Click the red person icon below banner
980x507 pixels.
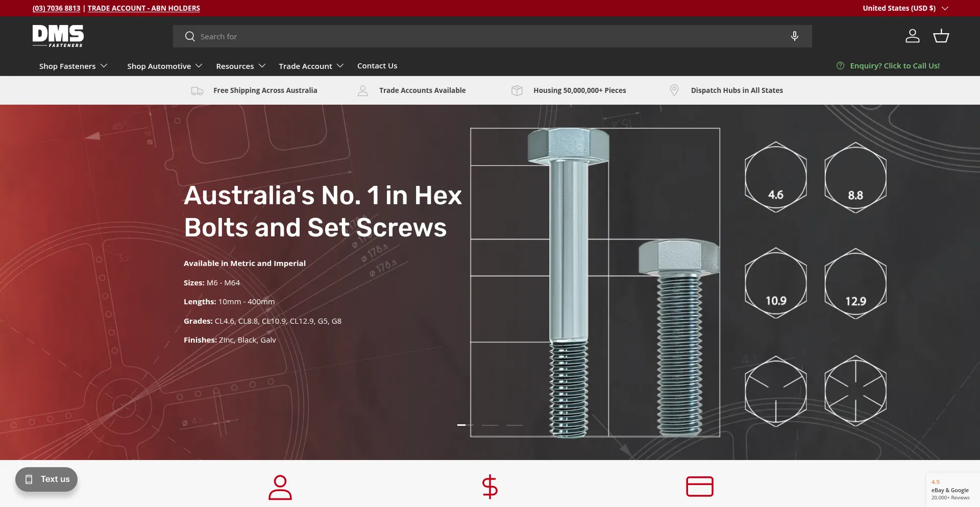tap(280, 487)
